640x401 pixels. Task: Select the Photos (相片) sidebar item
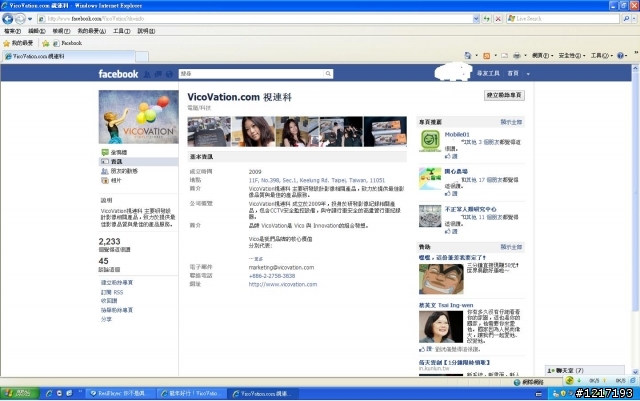click(138, 180)
